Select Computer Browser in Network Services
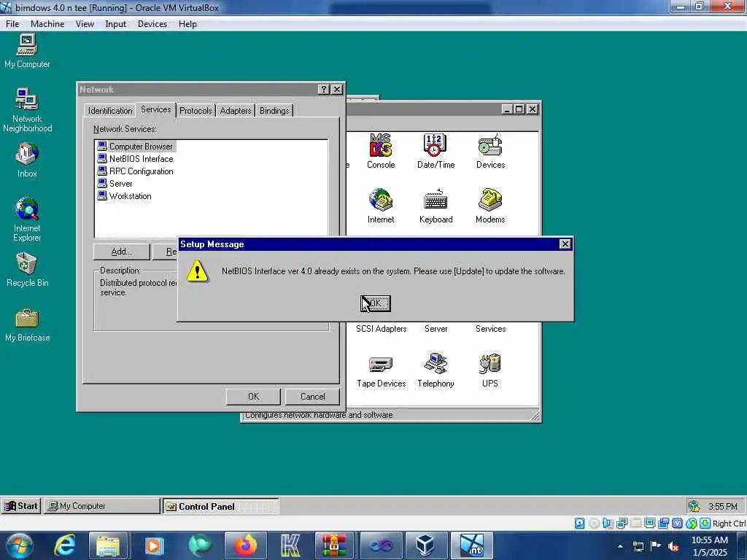747x560 pixels. tap(136, 146)
